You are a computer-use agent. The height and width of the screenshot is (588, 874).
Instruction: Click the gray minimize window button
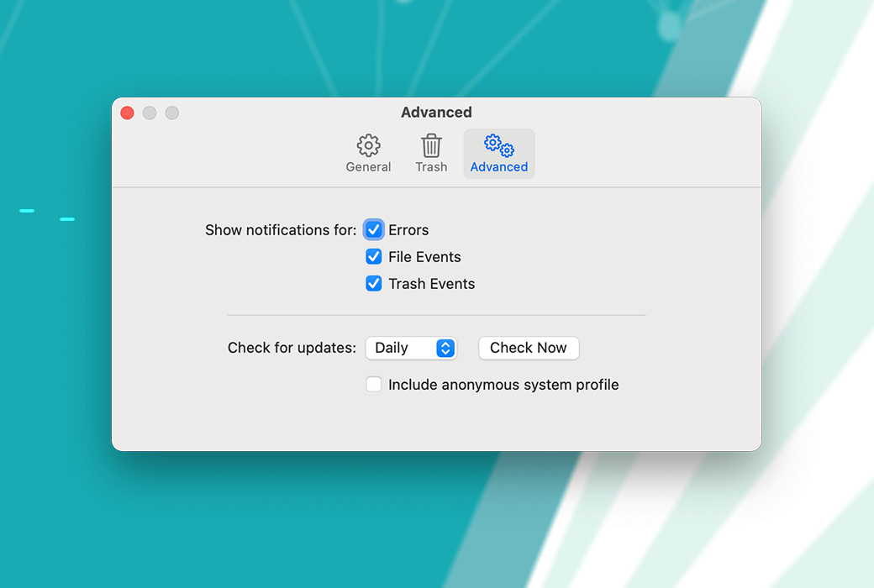pos(150,113)
